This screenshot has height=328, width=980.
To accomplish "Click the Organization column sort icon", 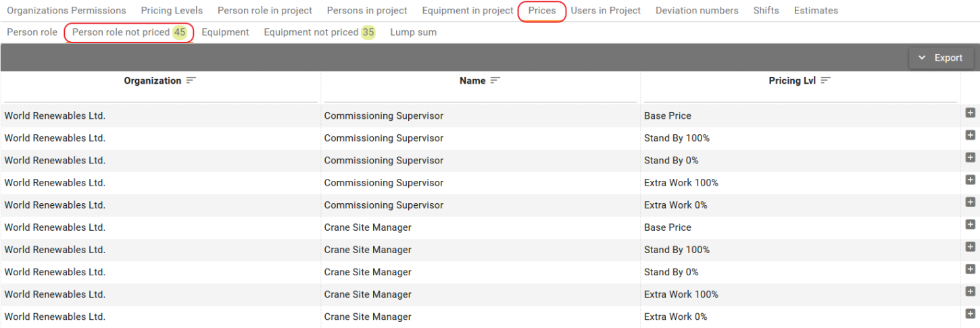I will point(191,80).
